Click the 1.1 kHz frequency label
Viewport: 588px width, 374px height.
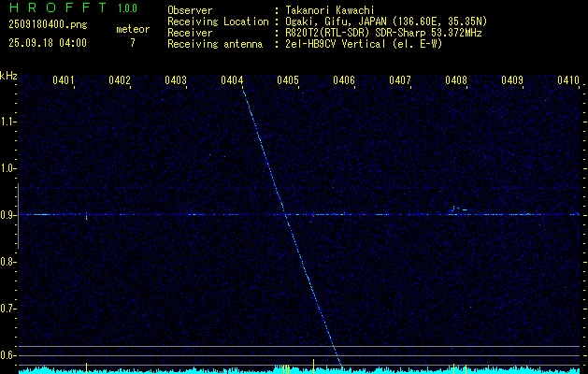[x=7, y=122]
